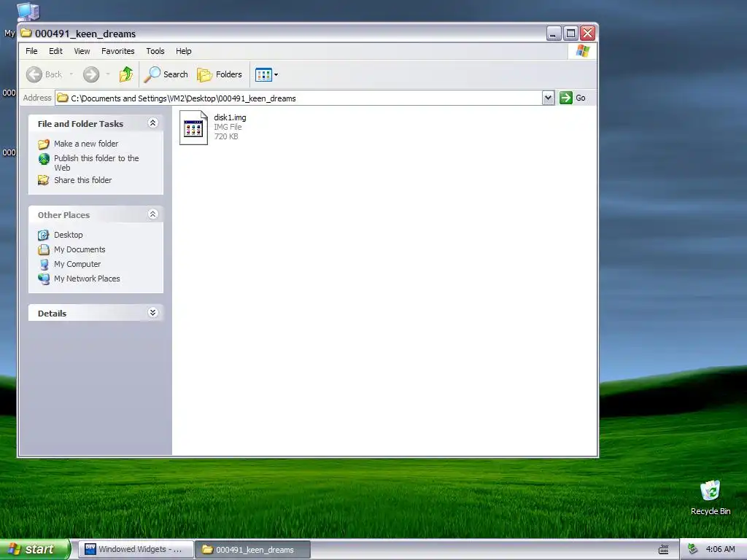Viewport: 747px width, 560px height.
Task: Open the Back history dropdown arrow
Action: 71,74
